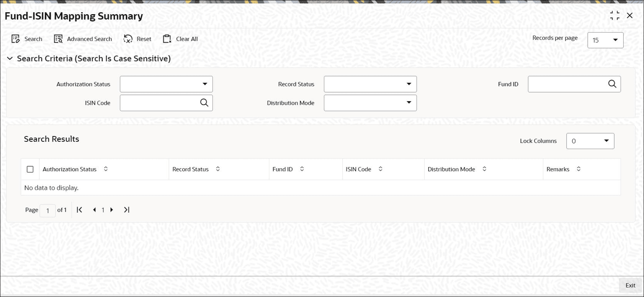Open the Record Status dropdown

coord(370,84)
